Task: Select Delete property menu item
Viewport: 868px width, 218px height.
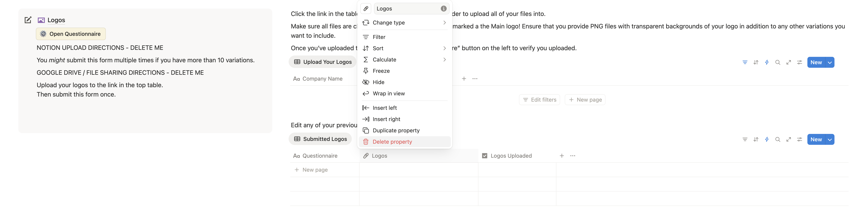Action: pos(392,142)
